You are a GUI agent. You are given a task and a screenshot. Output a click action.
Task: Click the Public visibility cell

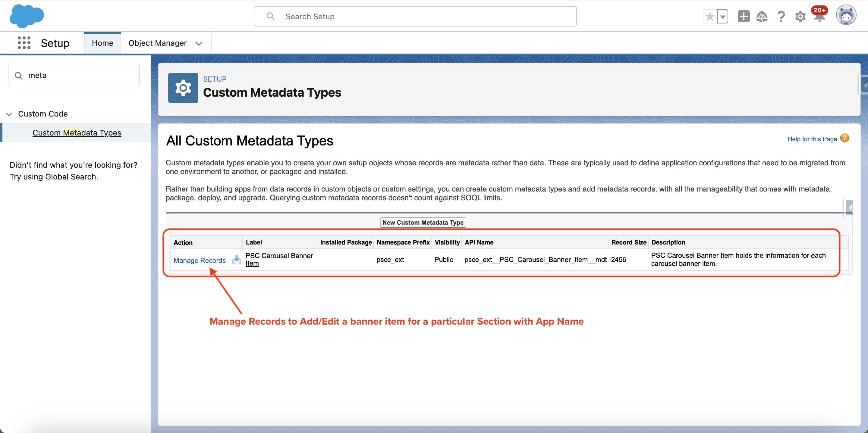click(443, 260)
